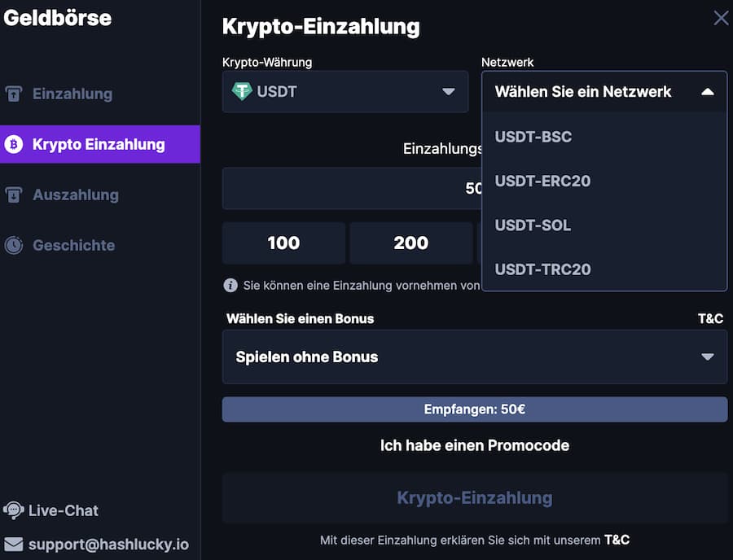Open the Wählen Sie einen Bonus dropdown

click(x=475, y=357)
